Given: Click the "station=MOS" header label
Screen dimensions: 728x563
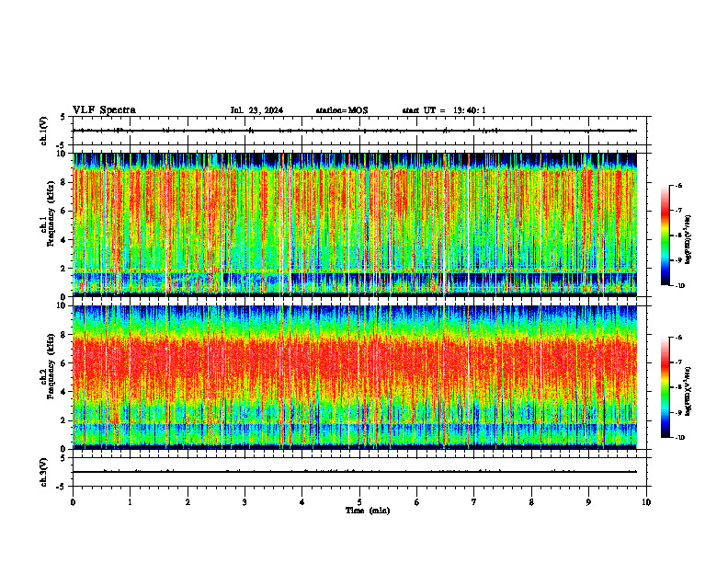Looking at the screenshot, I should 342,110.
